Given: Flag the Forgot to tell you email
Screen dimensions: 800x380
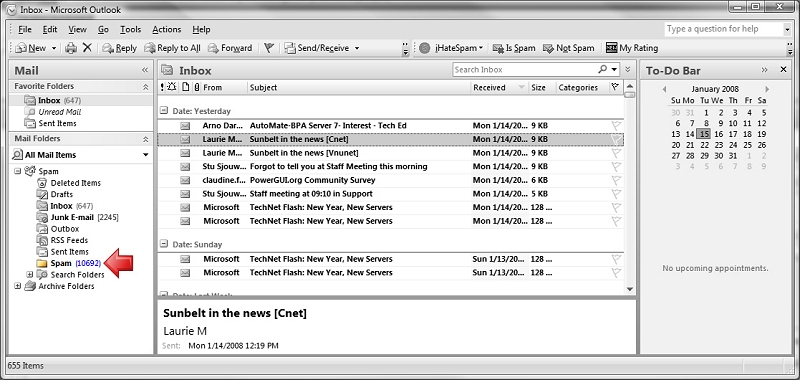Looking at the screenshot, I should pos(616,166).
